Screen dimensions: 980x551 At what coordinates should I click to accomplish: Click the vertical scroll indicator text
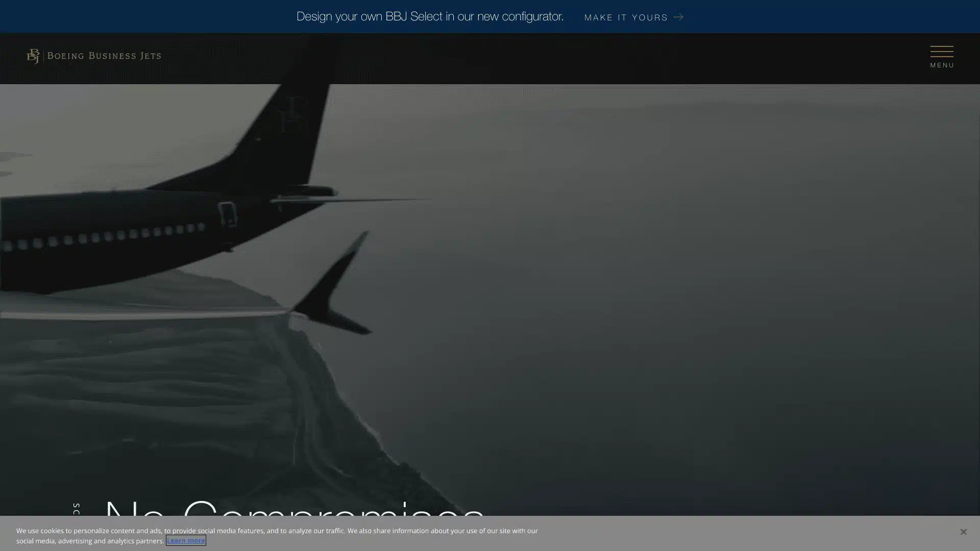[x=77, y=509]
